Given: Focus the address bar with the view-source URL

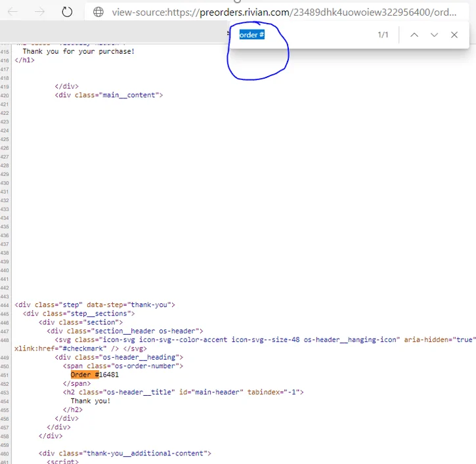Looking at the screenshot, I should point(284,12).
